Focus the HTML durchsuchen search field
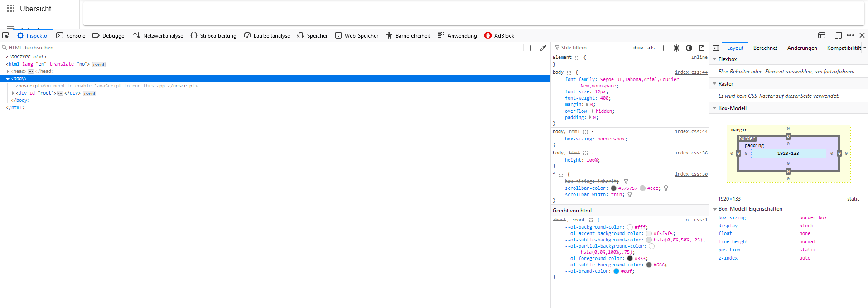The width and height of the screenshot is (868, 308). coord(263,48)
